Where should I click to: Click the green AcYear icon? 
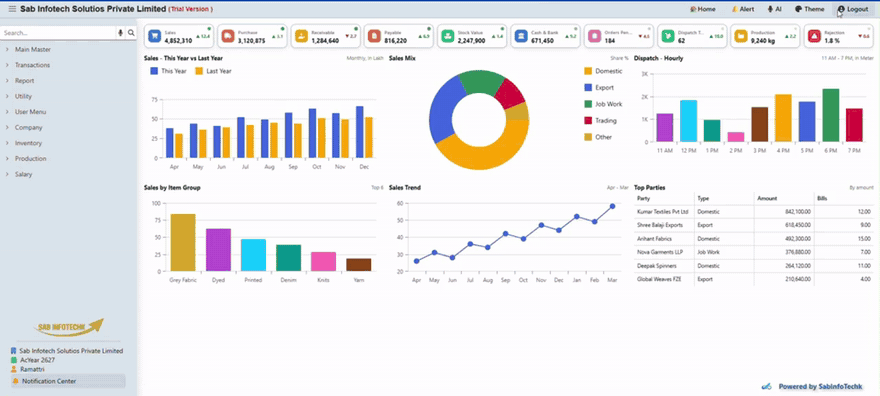click(x=13, y=360)
